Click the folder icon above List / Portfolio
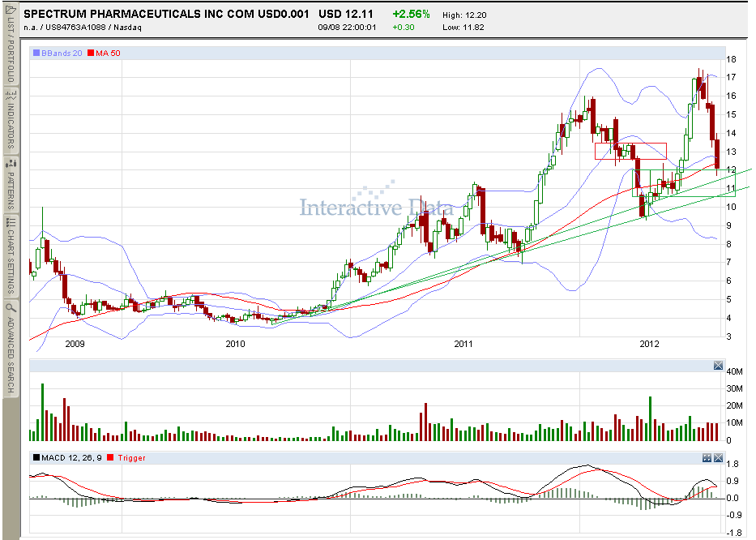Viewport: 756px width, 540px height. tap(11, 9)
